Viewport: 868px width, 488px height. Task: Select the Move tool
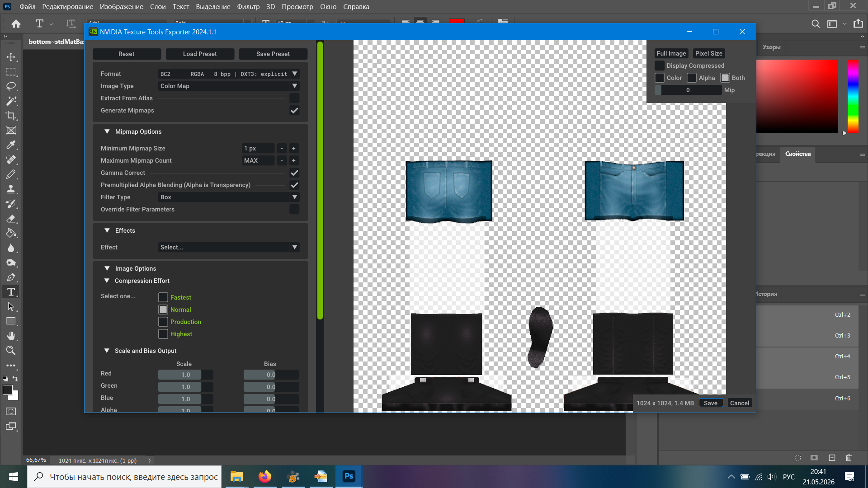point(11,57)
